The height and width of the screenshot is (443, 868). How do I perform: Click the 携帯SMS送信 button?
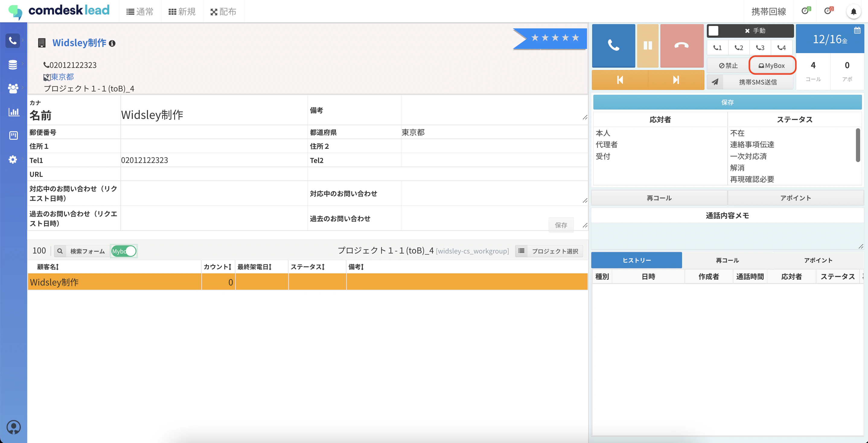[x=758, y=82]
